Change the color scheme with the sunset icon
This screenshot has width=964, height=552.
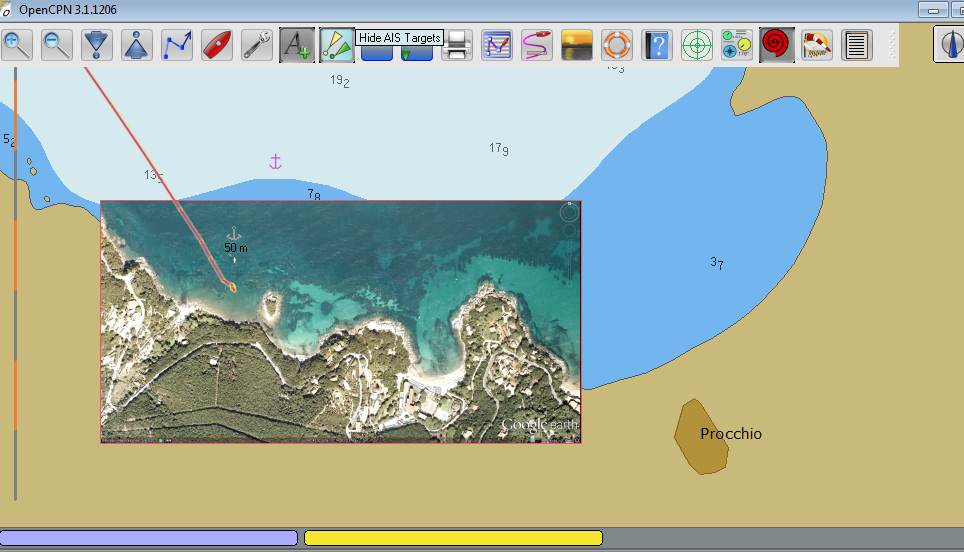[577, 45]
